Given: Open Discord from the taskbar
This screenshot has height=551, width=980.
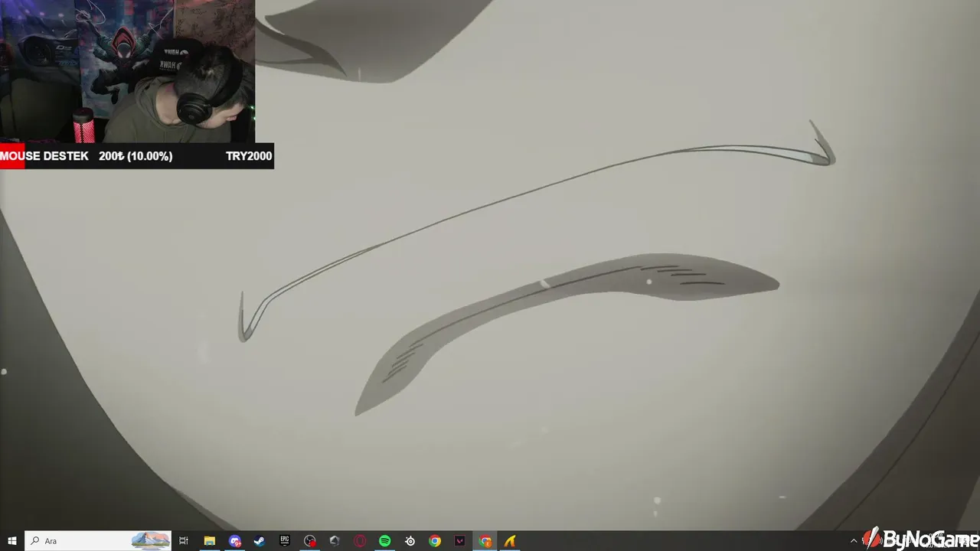Looking at the screenshot, I should tap(234, 541).
